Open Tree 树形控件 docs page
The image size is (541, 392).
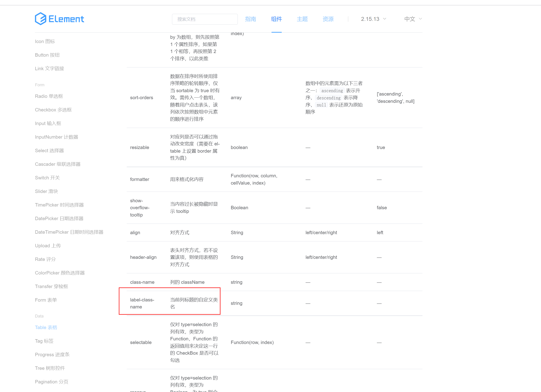[50, 368]
